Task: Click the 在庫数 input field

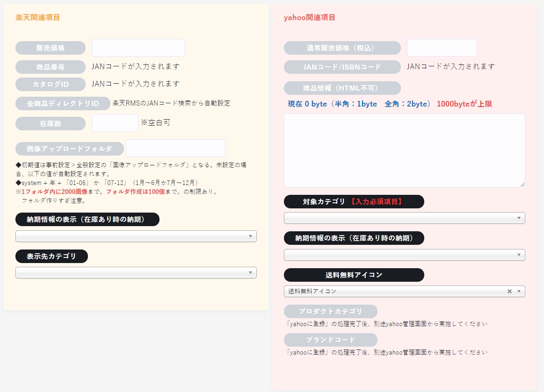Action: pyautogui.click(x=115, y=123)
